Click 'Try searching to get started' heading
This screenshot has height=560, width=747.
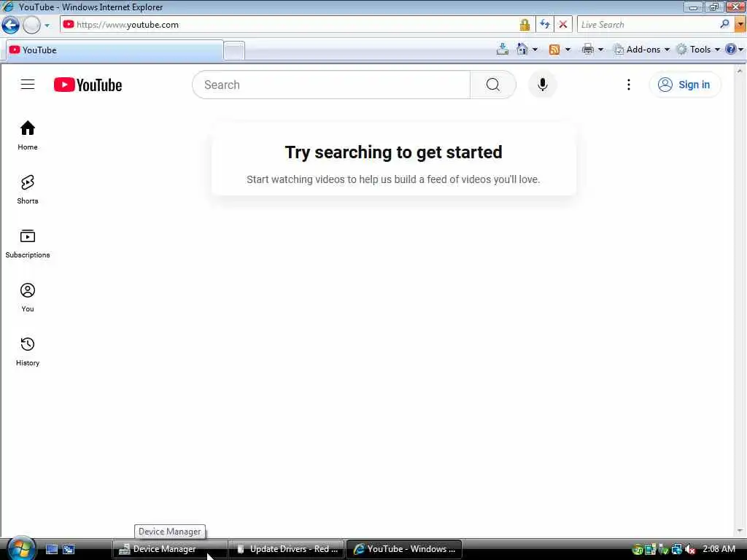coord(393,152)
